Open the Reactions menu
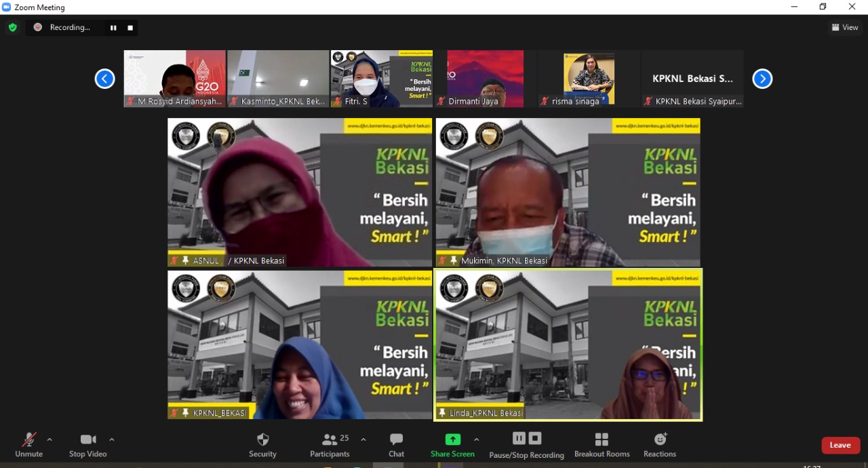 pyautogui.click(x=660, y=444)
